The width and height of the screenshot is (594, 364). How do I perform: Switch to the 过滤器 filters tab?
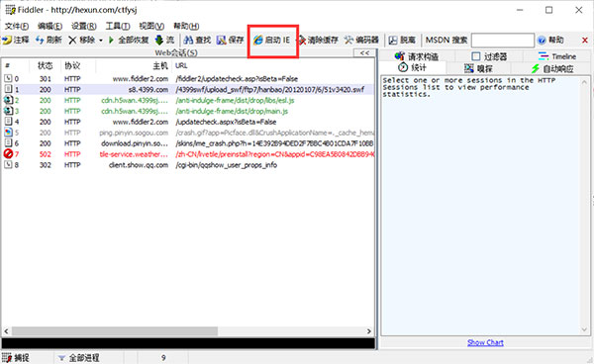click(x=489, y=56)
